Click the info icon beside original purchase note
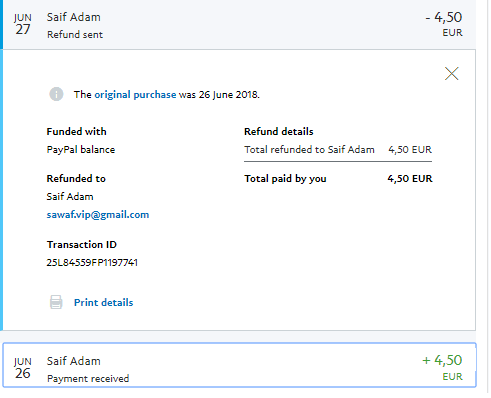Viewport: 491px width, 398px height. tap(56, 94)
